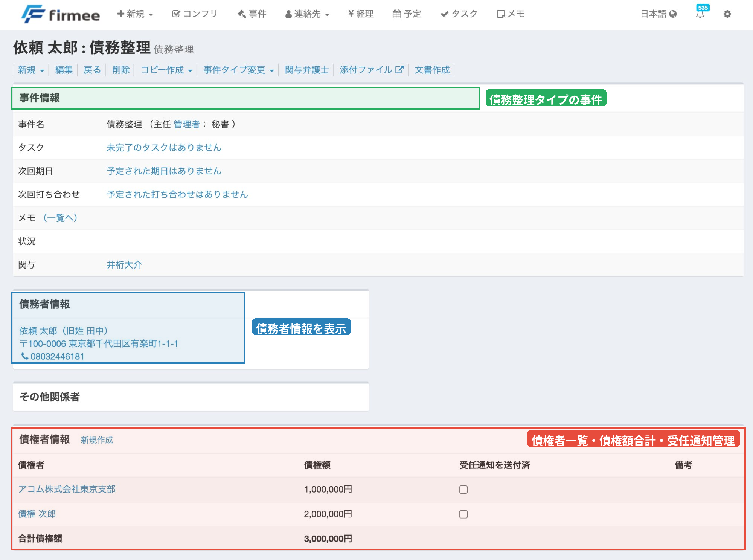The width and height of the screenshot is (753, 560).
Task: Open the 事件タイプ変更 dropdown
Action: pyautogui.click(x=238, y=70)
